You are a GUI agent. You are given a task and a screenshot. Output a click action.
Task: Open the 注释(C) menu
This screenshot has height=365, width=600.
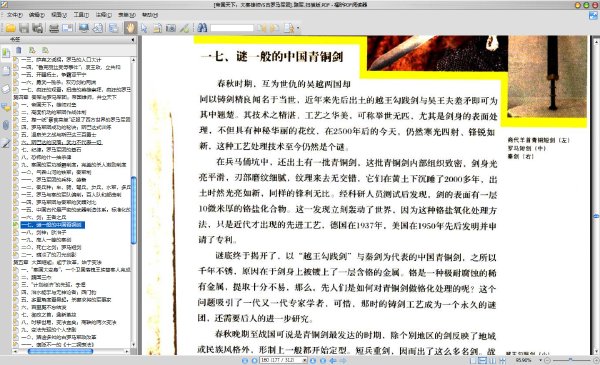coord(103,15)
